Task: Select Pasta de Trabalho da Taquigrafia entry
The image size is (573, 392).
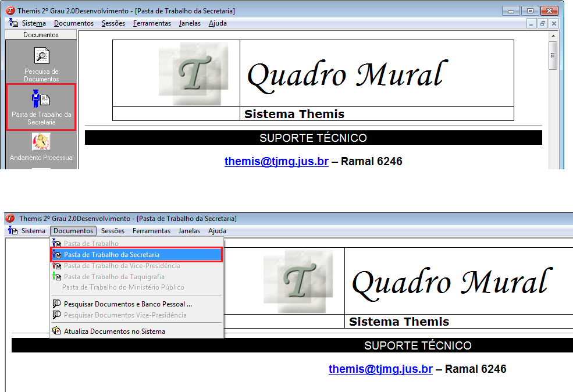Action: point(136,277)
